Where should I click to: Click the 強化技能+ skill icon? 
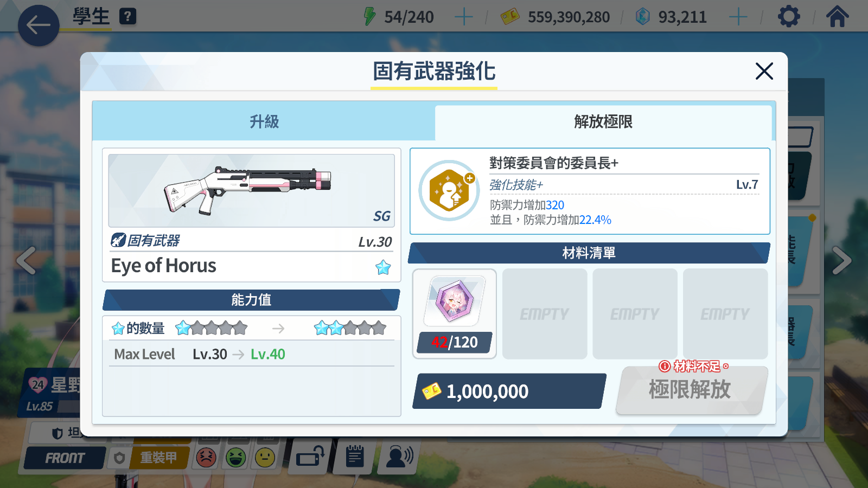click(x=449, y=191)
